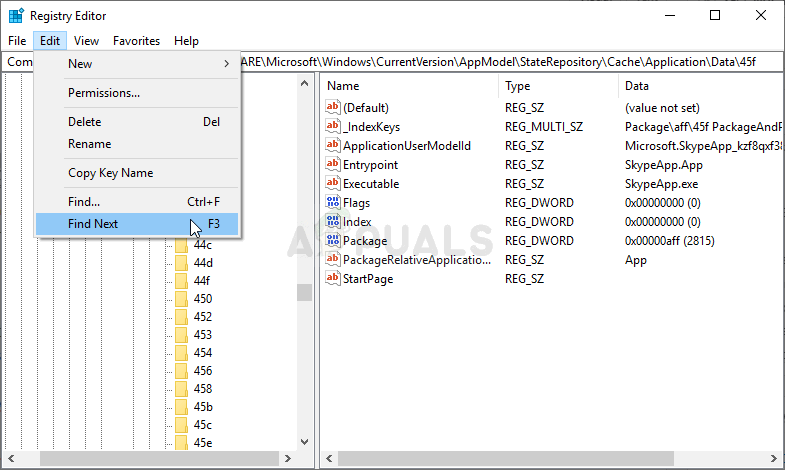
Task: Click the folder icon for key 45e
Action: 181,442
